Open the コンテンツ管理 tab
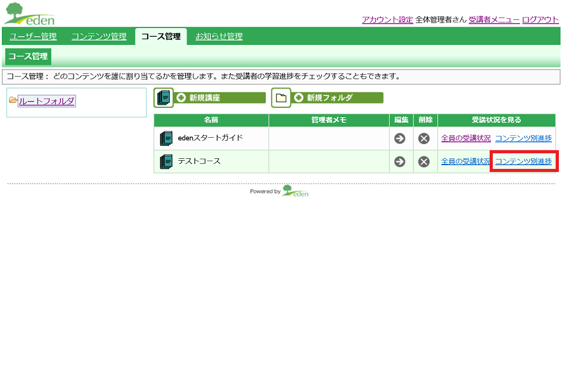 click(99, 37)
